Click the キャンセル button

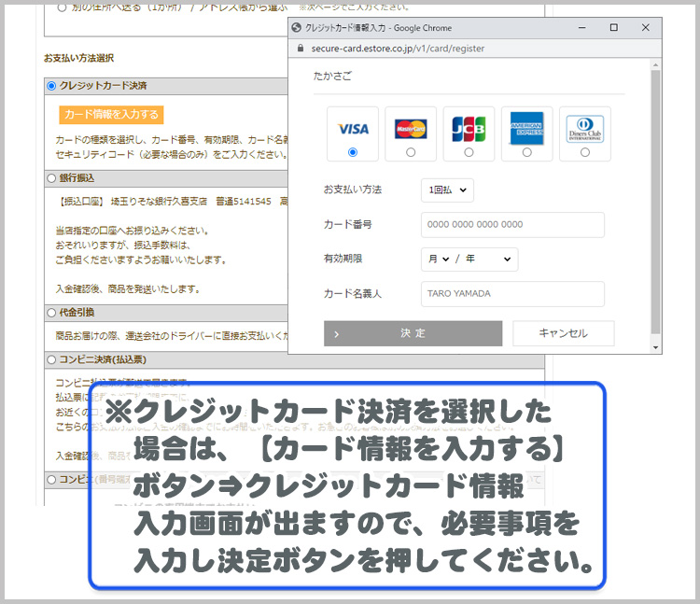564,333
